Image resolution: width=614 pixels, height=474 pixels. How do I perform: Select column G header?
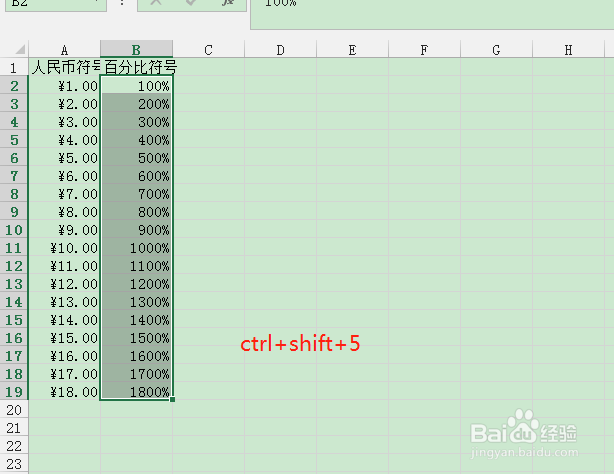click(x=497, y=50)
